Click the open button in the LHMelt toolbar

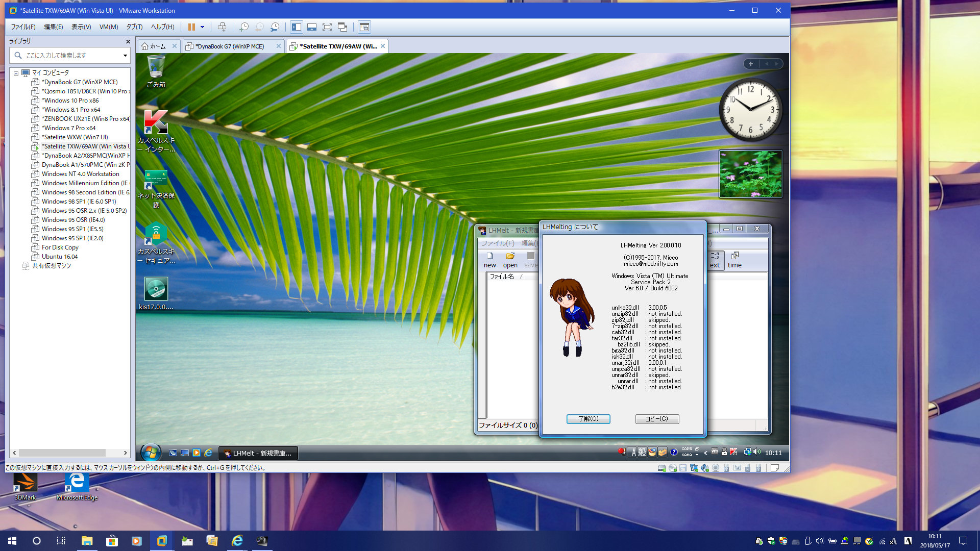[x=510, y=260]
